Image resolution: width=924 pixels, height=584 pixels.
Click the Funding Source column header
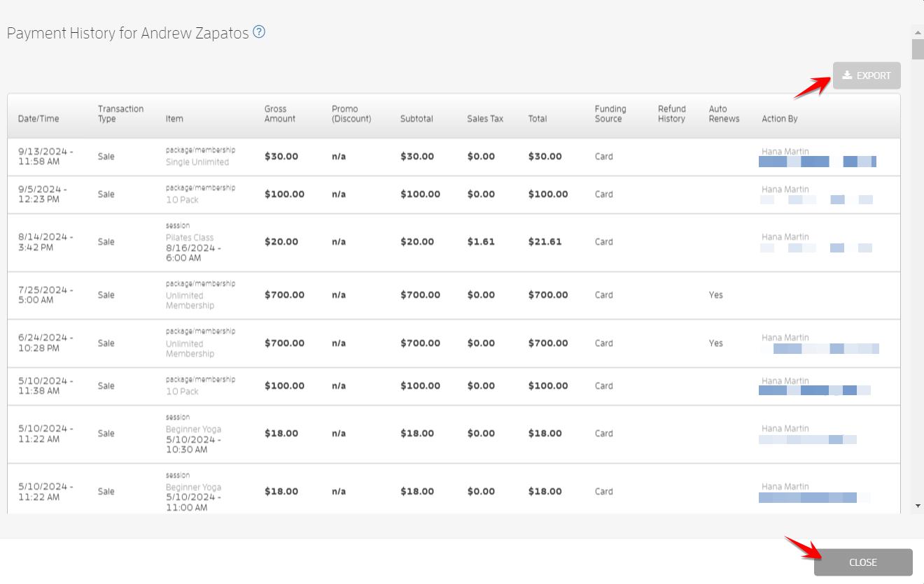pyautogui.click(x=610, y=114)
